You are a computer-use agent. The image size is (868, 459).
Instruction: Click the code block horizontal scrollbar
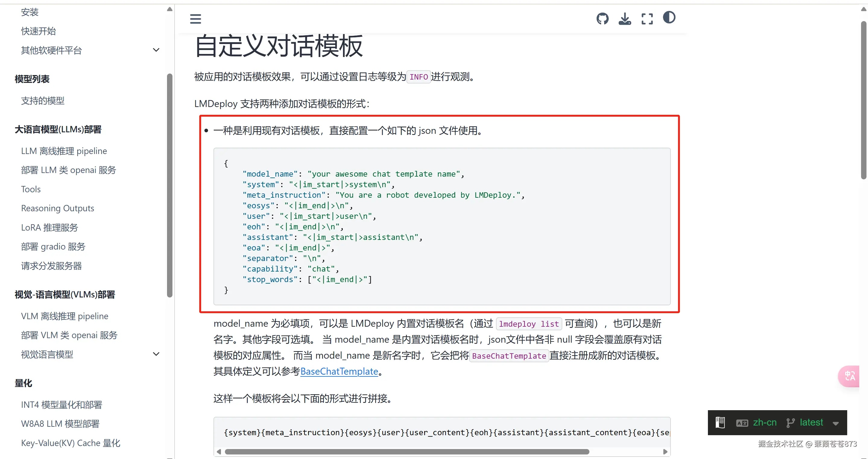click(407, 451)
